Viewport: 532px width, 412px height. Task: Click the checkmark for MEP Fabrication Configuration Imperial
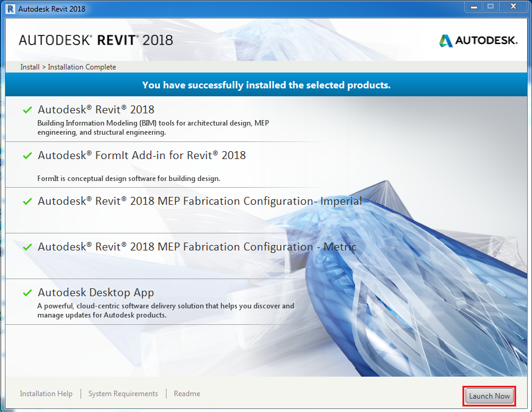tap(27, 202)
